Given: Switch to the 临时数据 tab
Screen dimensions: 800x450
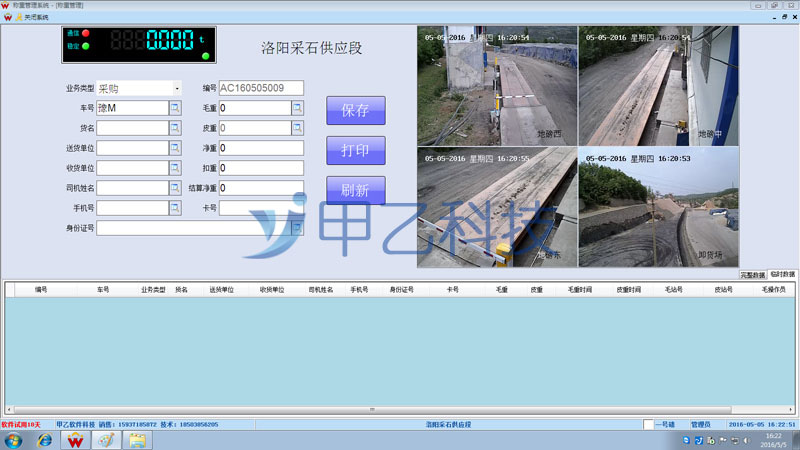Looking at the screenshot, I should coord(783,274).
